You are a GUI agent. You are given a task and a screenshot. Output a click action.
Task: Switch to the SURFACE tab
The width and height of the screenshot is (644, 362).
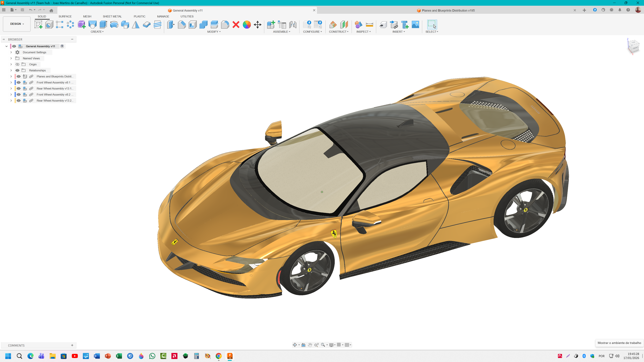65,16
